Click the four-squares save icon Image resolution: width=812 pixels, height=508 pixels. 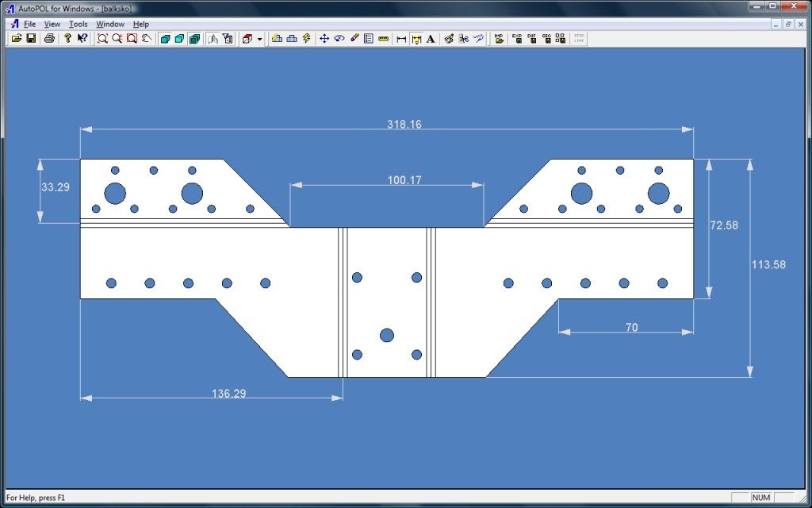(x=561, y=38)
